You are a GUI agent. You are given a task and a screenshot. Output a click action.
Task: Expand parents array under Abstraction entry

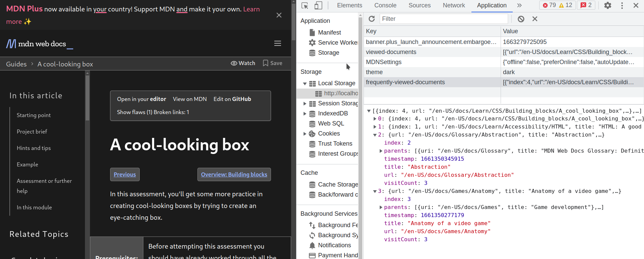(381, 151)
